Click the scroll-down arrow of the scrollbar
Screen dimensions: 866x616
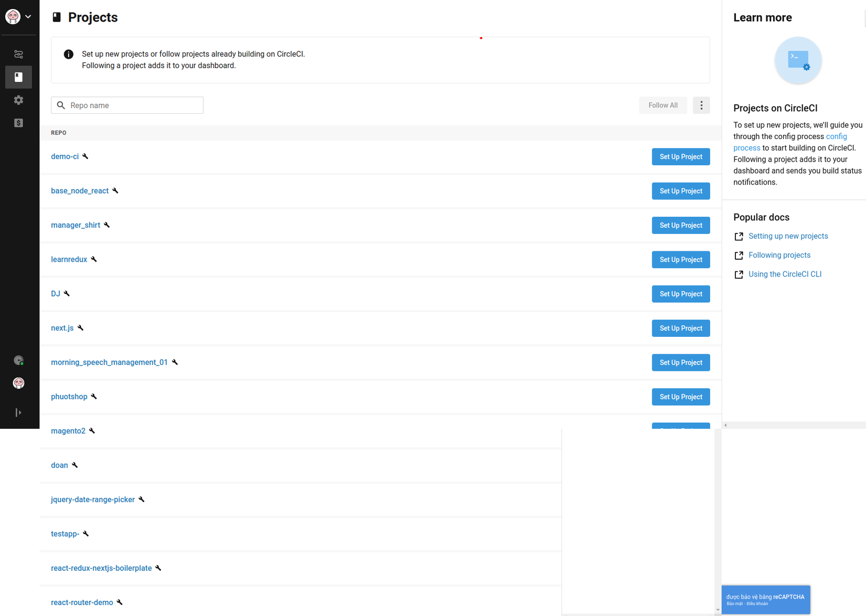pyautogui.click(x=717, y=610)
